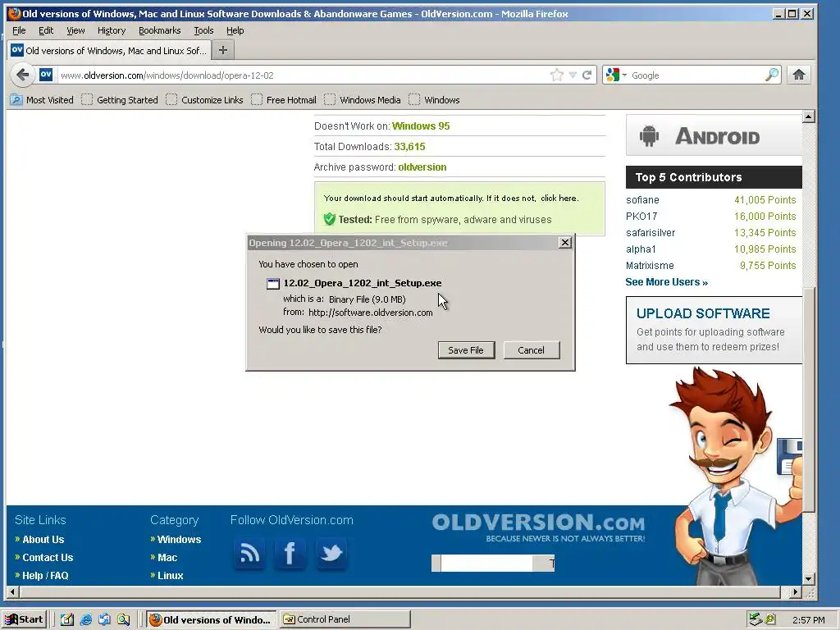The width and height of the screenshot is (840, 630).
Task: Click the Firefox taskbar button
Action: pyautogui.click(x=211, y=619)
